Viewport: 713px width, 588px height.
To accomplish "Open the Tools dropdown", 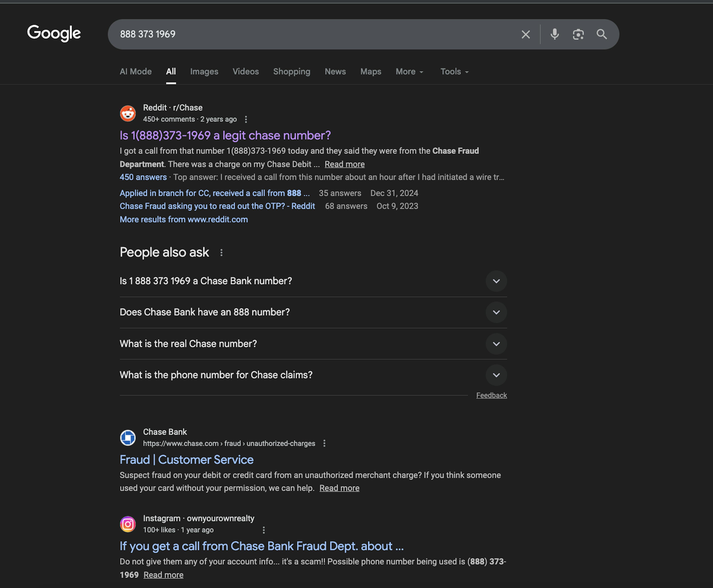I will [x=454, y=72].
